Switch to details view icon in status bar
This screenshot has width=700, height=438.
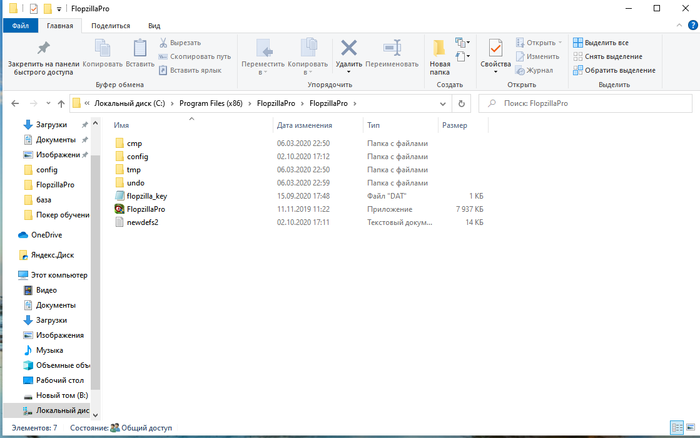pos(677,428)
